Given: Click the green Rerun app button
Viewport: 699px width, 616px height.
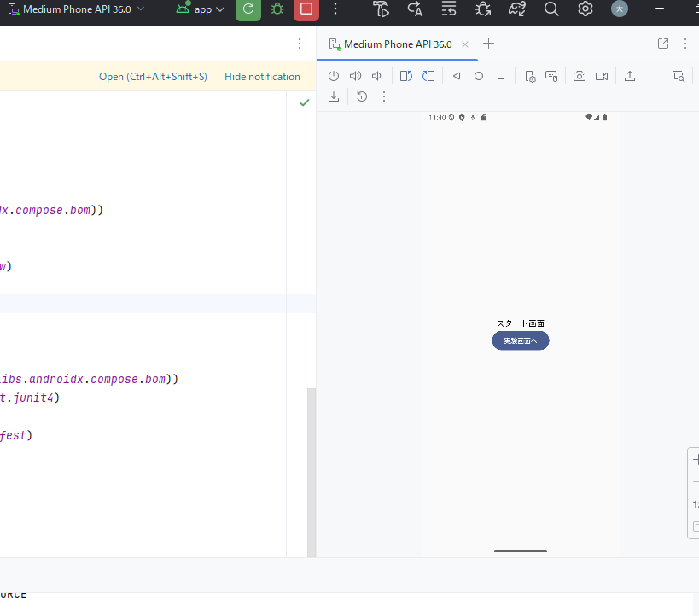Looking at the screenshot, I should click(248, 9).
